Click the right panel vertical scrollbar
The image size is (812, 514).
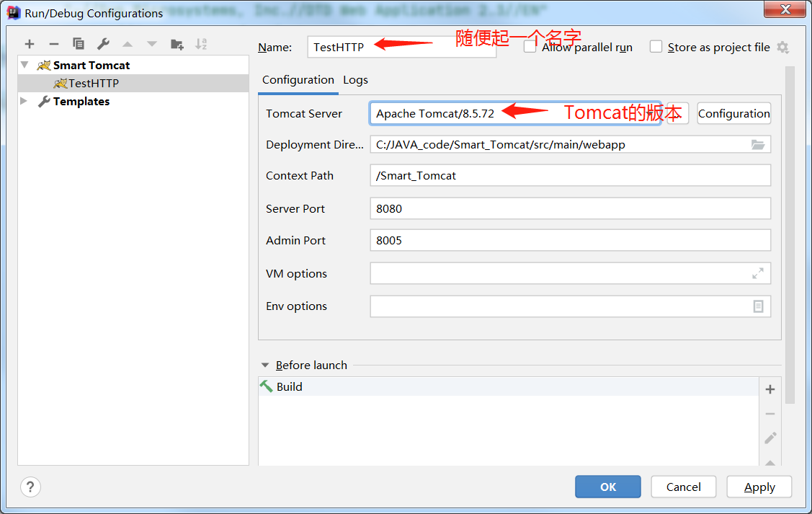point(789,235)
